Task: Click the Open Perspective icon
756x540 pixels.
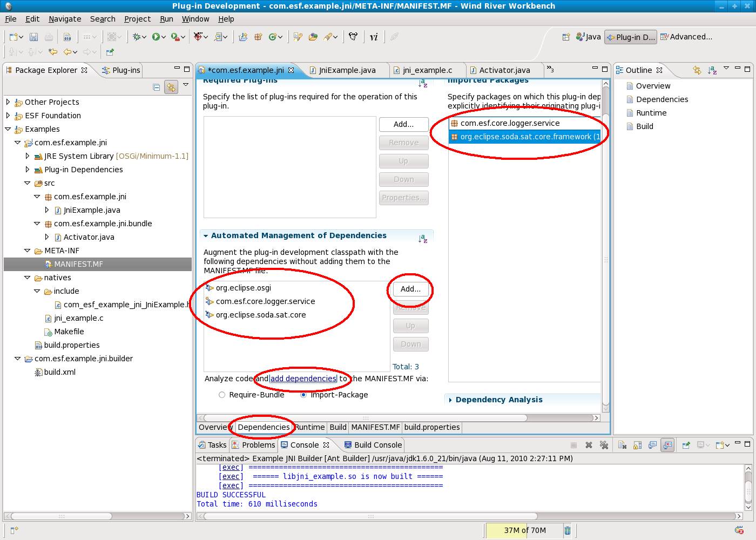Action: (566, 37)
